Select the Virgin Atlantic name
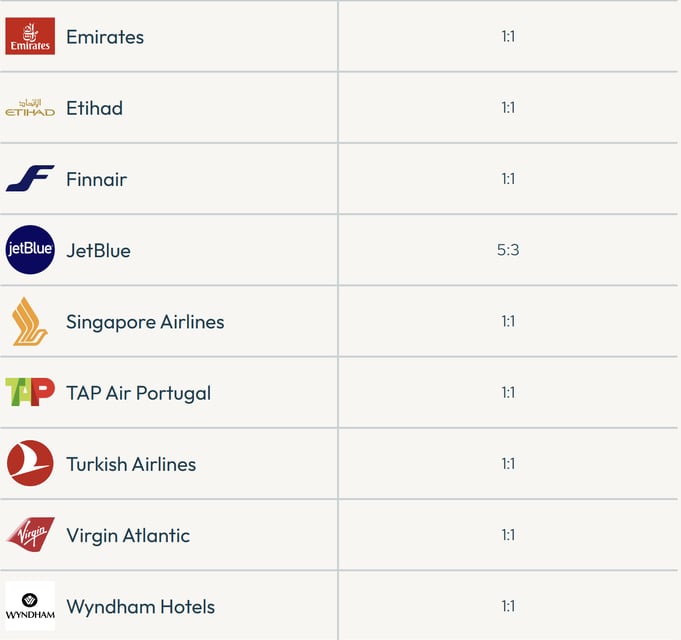681x640 pixels. [x=128, y=536]
